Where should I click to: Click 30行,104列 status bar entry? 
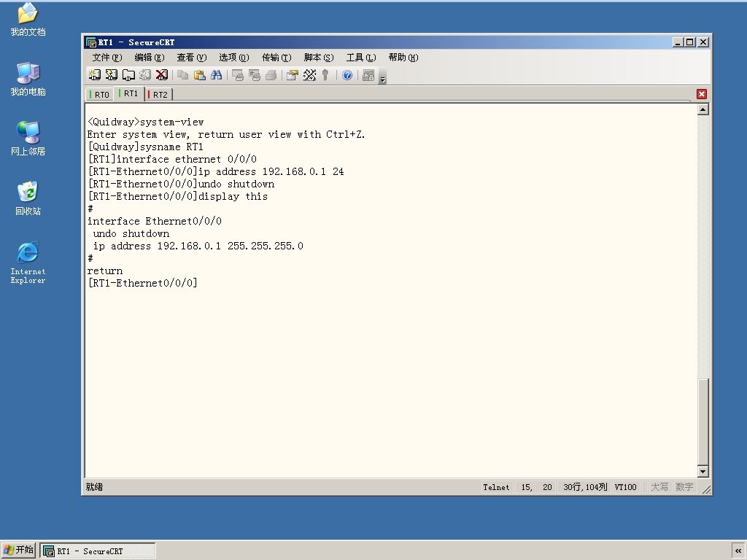(585, 487)
